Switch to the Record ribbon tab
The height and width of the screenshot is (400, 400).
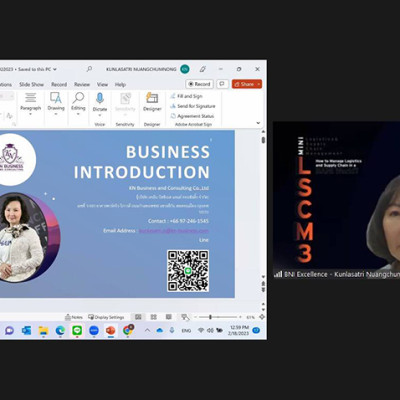59,84
